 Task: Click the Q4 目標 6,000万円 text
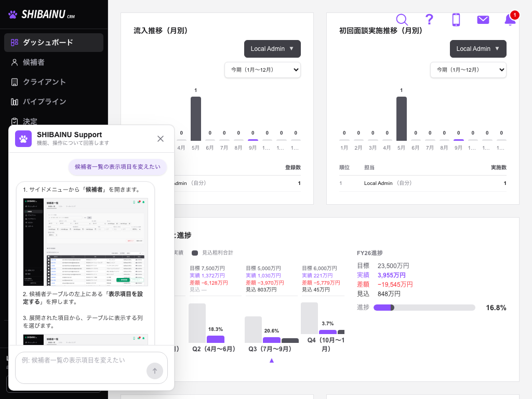[x=320, y=269]
